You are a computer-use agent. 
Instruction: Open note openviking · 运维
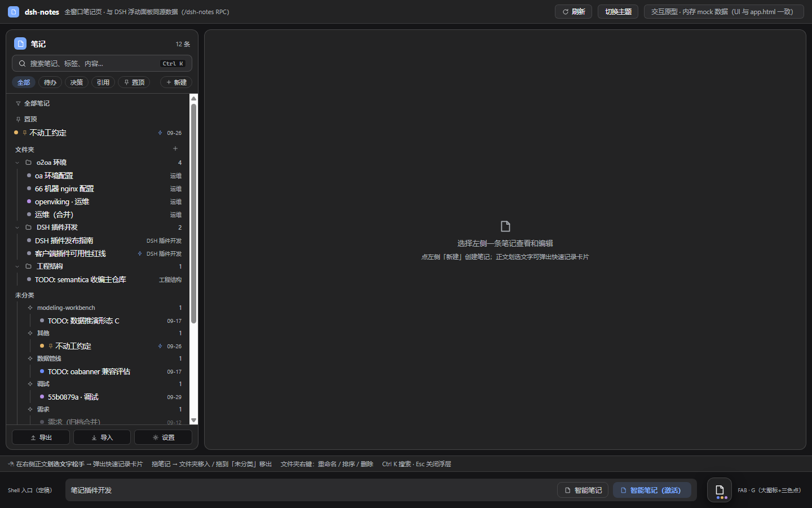[104, 202]
